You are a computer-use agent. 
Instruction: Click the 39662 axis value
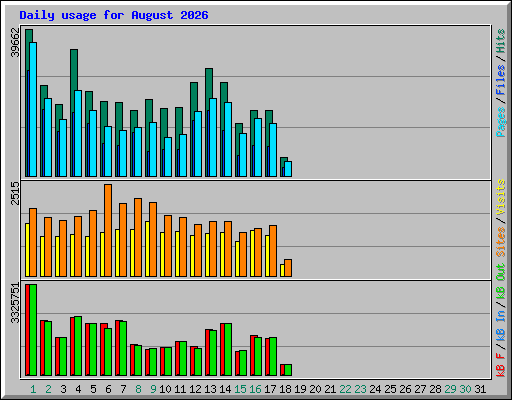tap(15, 42)
